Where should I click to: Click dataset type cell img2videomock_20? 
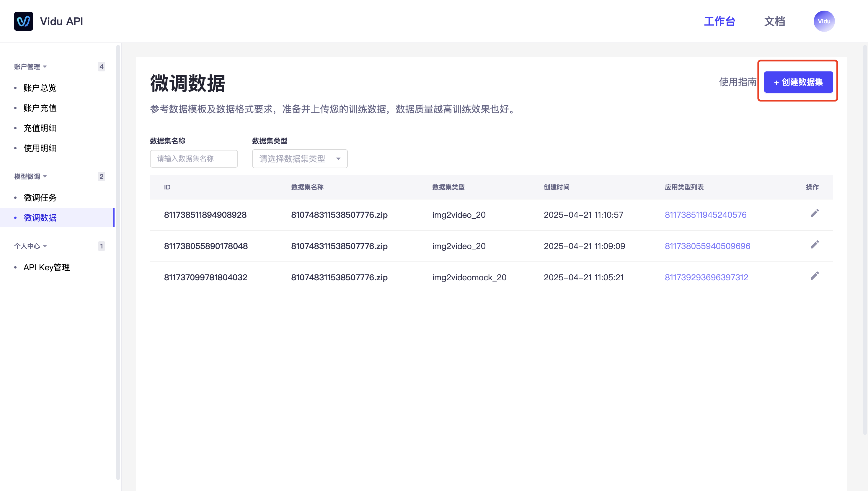(x=469, y=278)
